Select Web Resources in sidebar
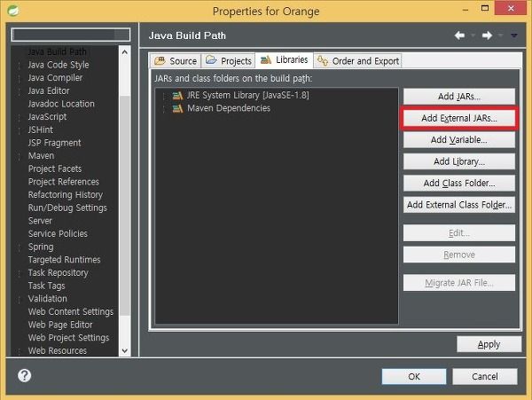This screenshot has width=532, height=400. [58, 351]
